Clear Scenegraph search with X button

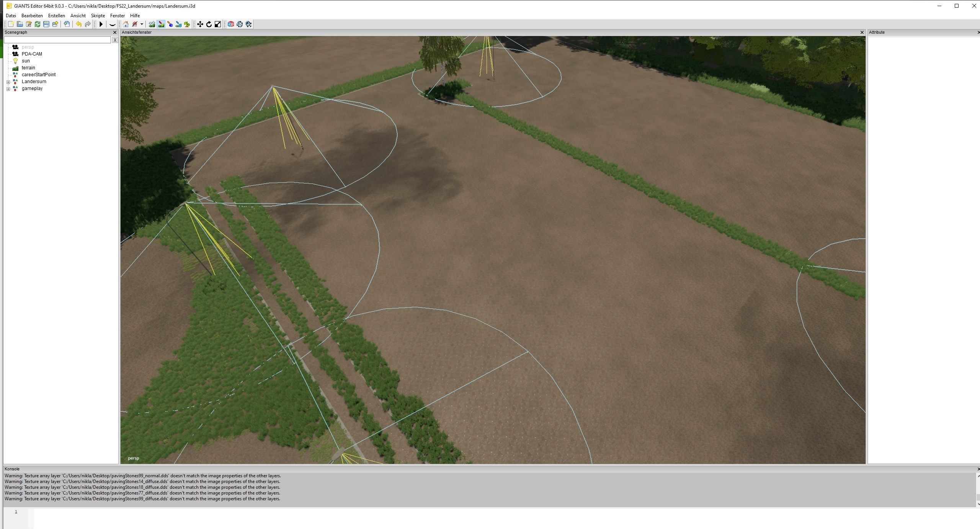coord(115,40)
